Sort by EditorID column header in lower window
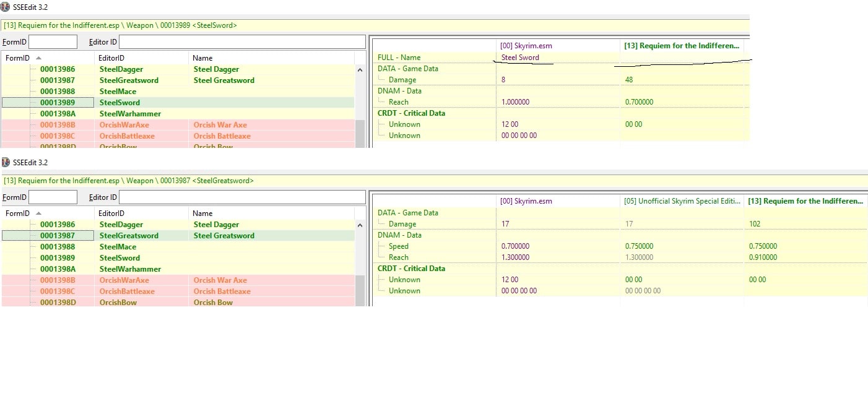Image resolution: width=868 pixels, height=401 pixels. tap(142, 213)
